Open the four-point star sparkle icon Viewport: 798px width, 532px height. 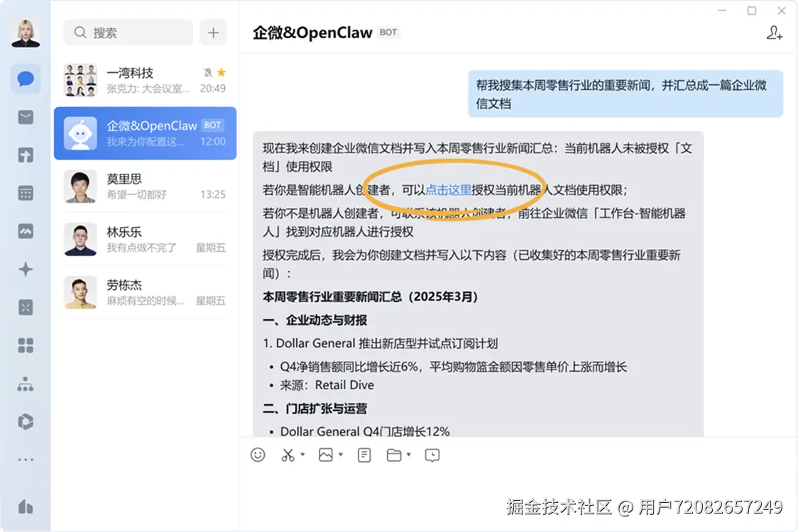coord(26,270)
